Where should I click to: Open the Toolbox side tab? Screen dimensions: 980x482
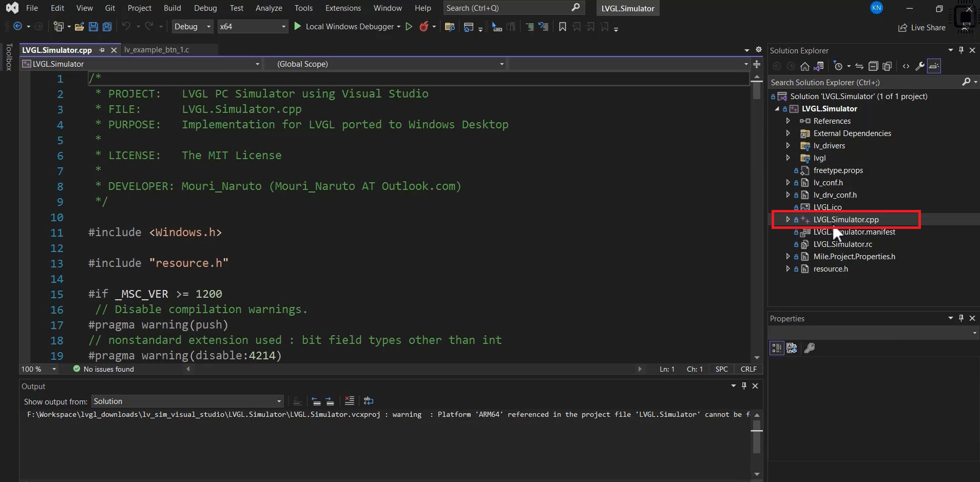(x=9, y=57)
